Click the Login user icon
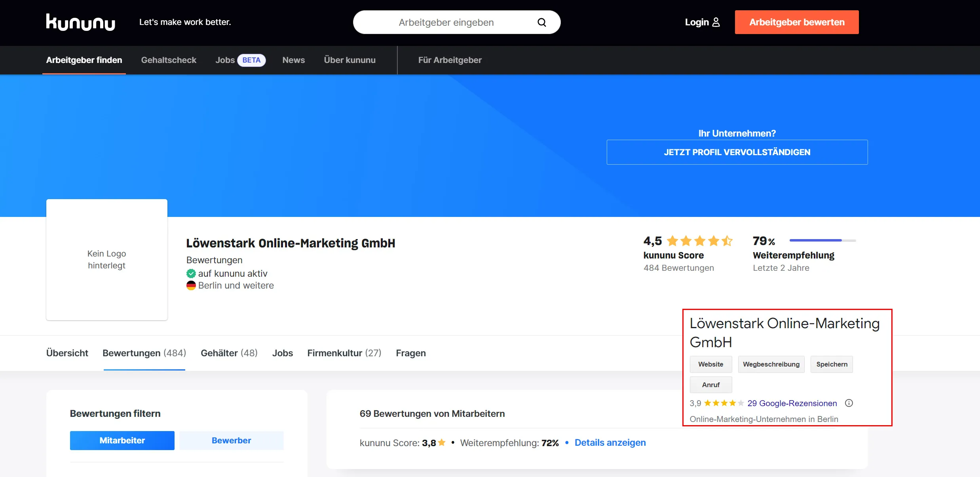980x477 pixels. pos(716,22)
